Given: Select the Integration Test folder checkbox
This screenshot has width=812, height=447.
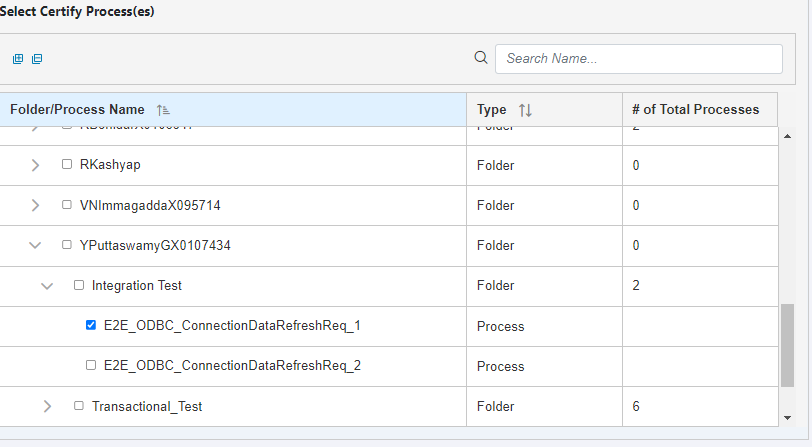Looking at the screenshot, I should click(79, 285).
